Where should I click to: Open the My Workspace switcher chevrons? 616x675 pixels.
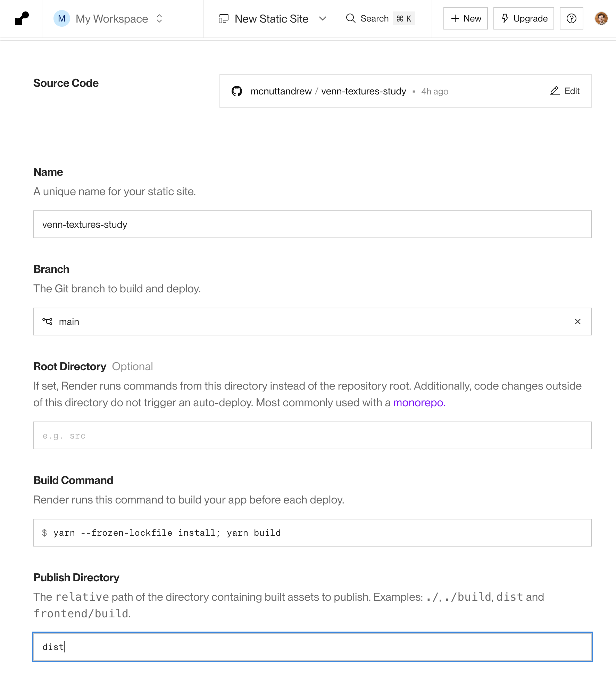(x=159, y=18)
